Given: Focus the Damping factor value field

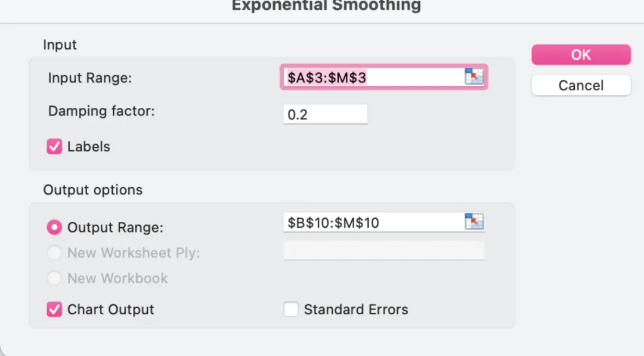Looking at the screenshot, I should [325, 114].
